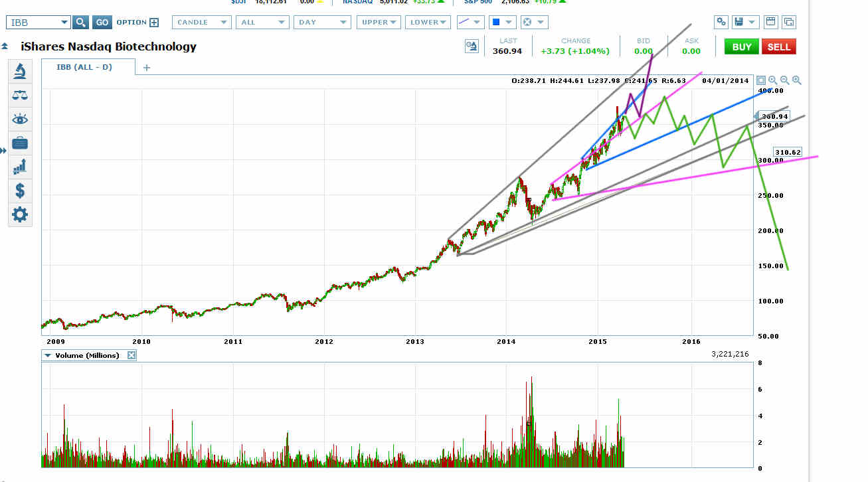Click the GO button
The height and width of the screenshot is (482, 868).
click(102, 22)
